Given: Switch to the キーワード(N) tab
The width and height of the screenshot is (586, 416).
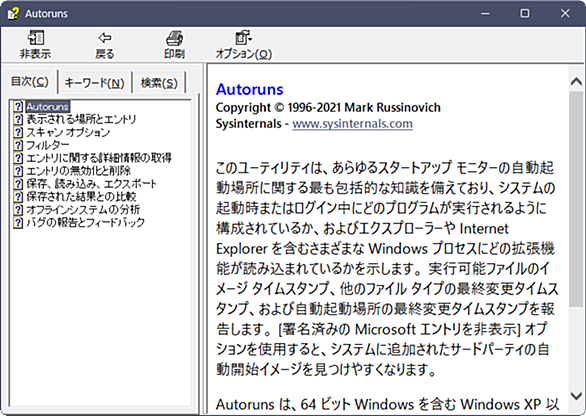Looking at the screenshot, I should (95, 82).
